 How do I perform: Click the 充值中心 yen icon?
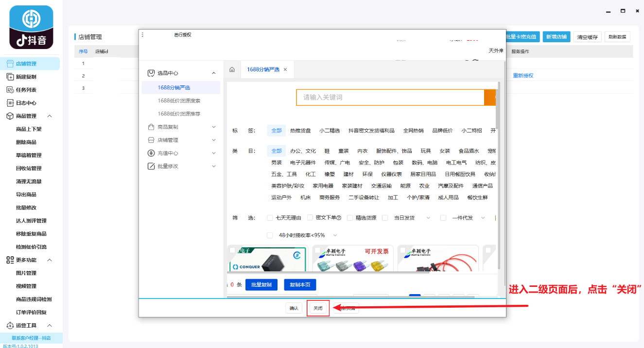pyautogui.click(x=151, y=153)
